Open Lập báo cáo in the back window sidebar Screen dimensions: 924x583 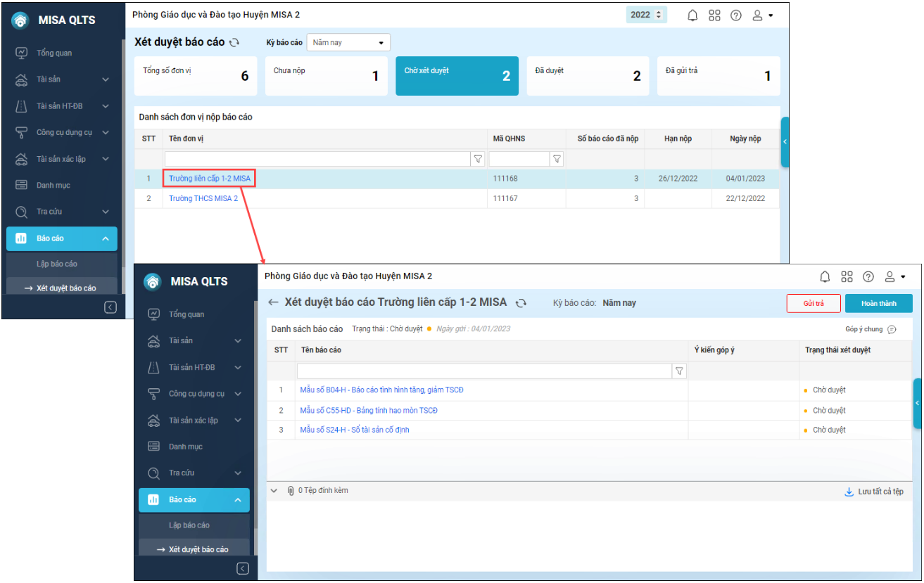pos(57,264)
